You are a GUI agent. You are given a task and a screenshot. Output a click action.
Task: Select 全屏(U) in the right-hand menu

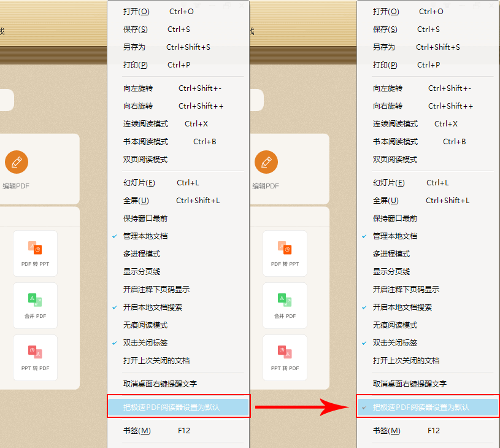tap(428, 201)
